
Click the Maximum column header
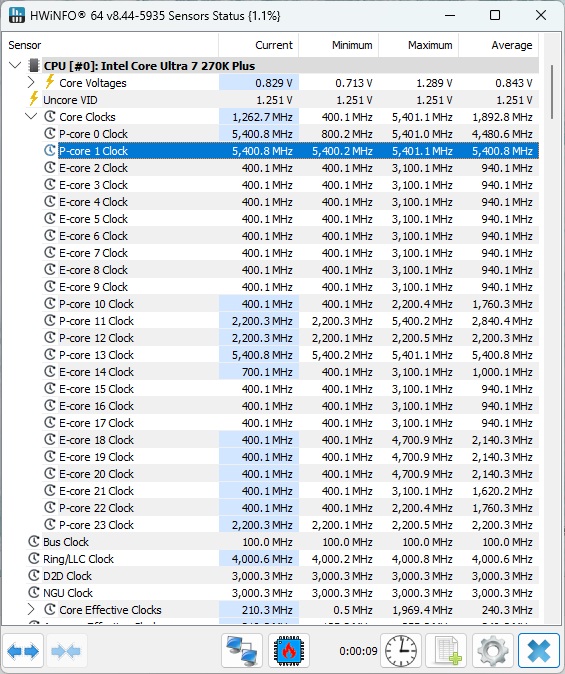pos(418,45)
